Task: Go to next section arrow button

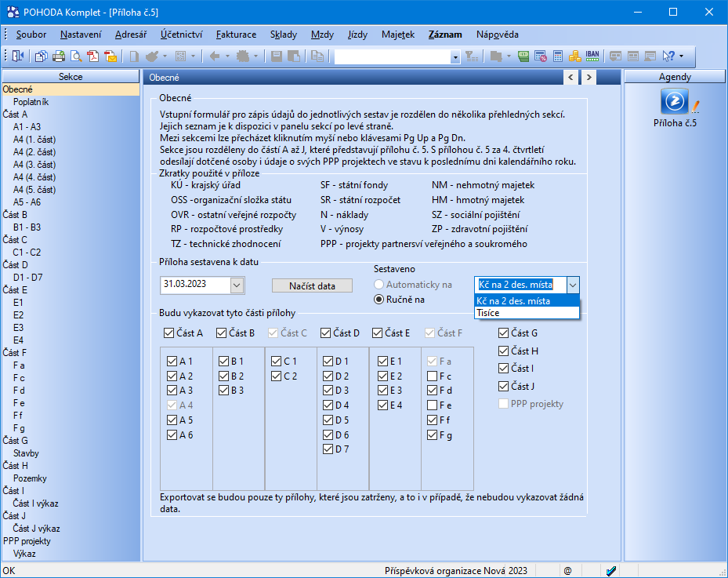Action: (x=589, y=77)
